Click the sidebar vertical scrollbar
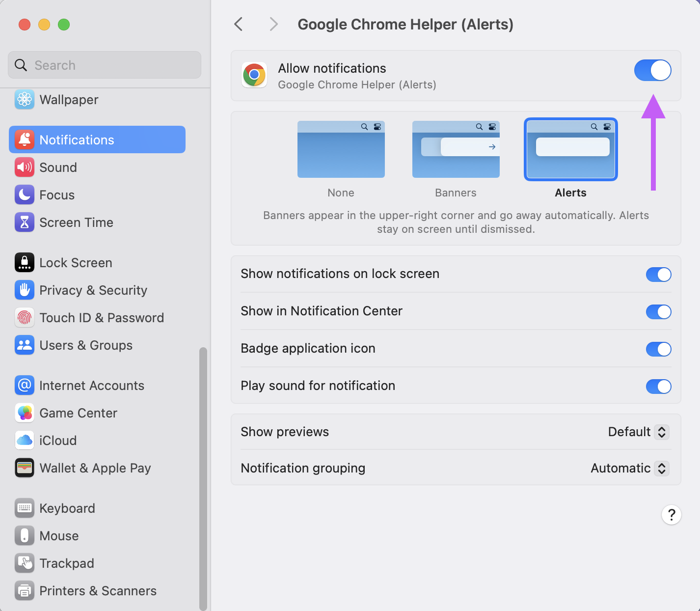This screenshot has height=611, width=700. [x=203, y=479]
